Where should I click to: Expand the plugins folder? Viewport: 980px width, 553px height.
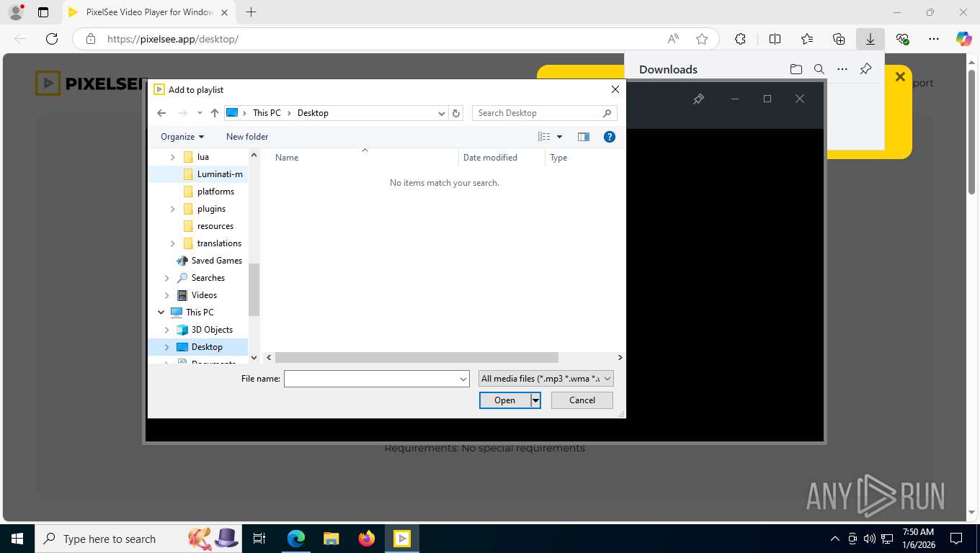pyautogui.click(x=172, y=209)
